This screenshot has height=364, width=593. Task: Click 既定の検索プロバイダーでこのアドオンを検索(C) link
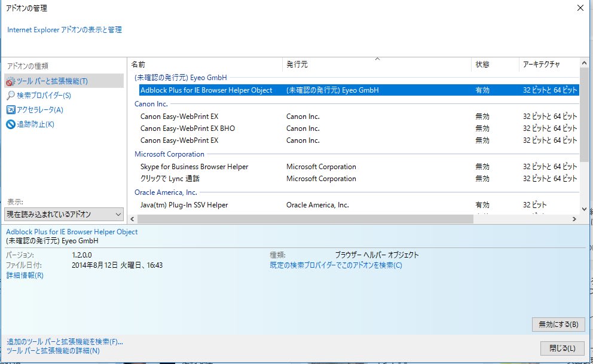pos(336,265)
